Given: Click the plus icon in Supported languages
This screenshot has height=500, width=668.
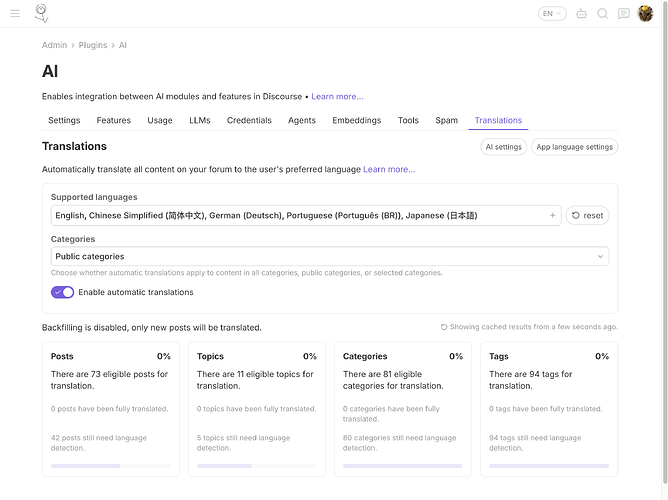Looking at the screenshot, I should point(553,216).
